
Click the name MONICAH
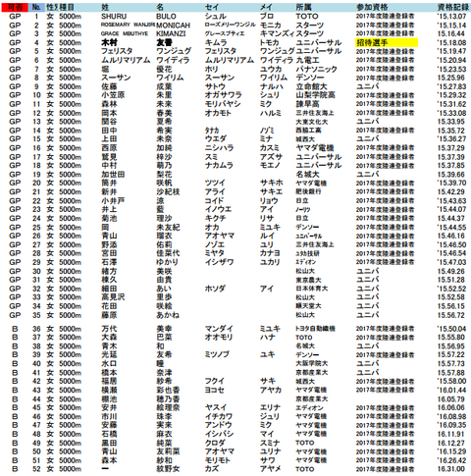point(173,26)
